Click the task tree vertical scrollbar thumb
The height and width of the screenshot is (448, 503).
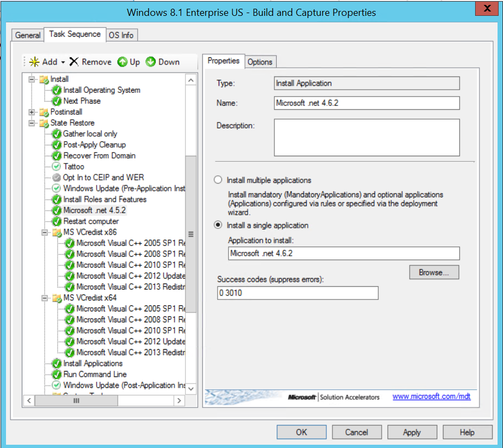191,232
